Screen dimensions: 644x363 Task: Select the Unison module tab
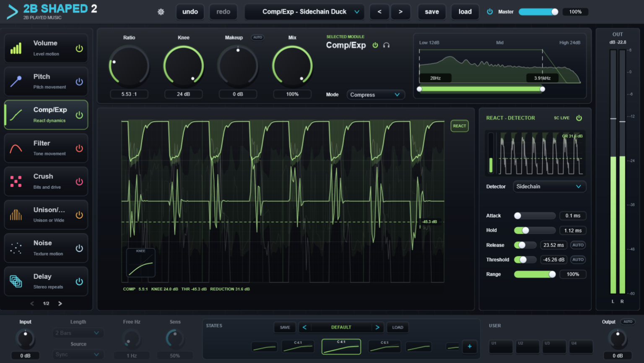[x=46, y=215]
